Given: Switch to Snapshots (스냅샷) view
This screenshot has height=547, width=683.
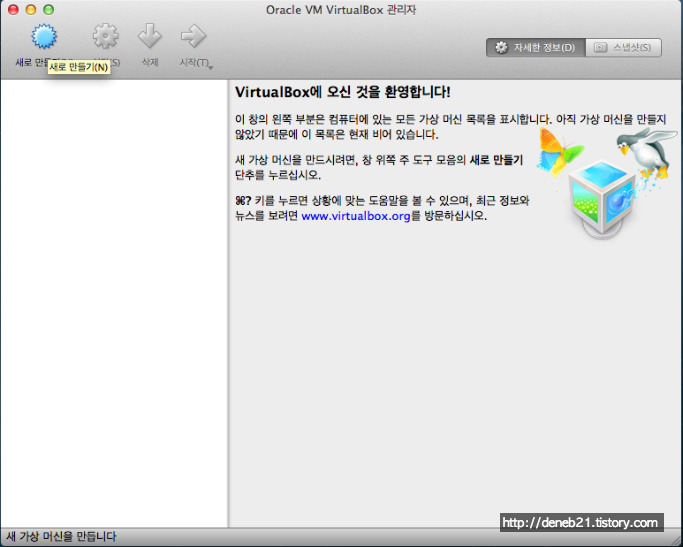Looking at the screenshot, I should point(623,47).
